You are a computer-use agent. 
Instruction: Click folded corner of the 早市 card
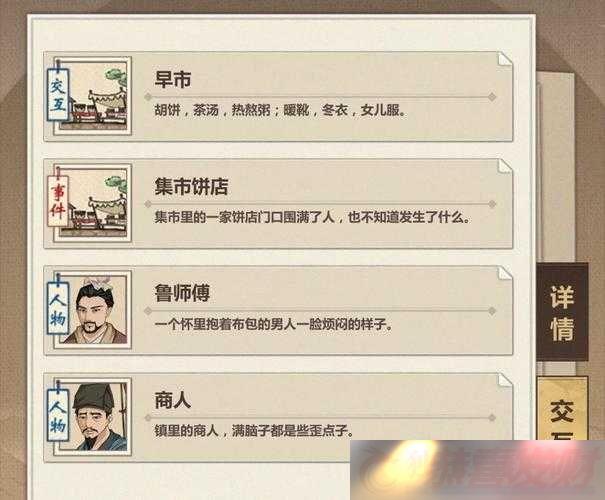click(x=505, y=60)
